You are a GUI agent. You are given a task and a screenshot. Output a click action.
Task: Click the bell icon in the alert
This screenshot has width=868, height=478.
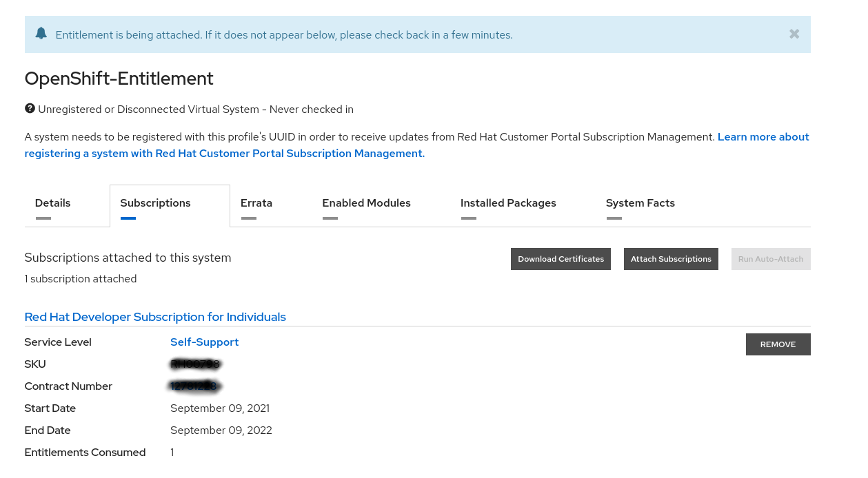pyautogui.click(x=41, y=34)
